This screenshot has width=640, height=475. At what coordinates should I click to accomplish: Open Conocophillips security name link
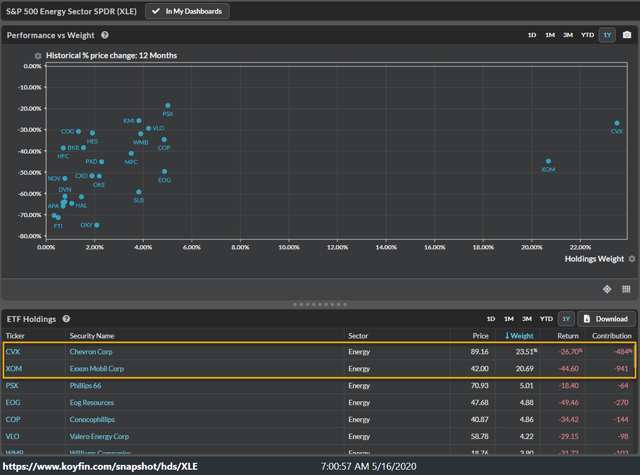pos(92,420)
